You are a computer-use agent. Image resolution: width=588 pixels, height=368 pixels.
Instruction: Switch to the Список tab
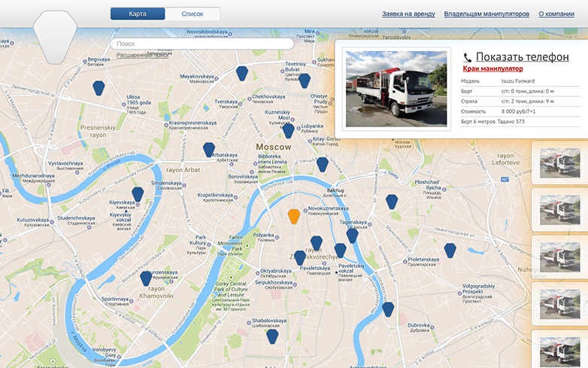[192, 14]
